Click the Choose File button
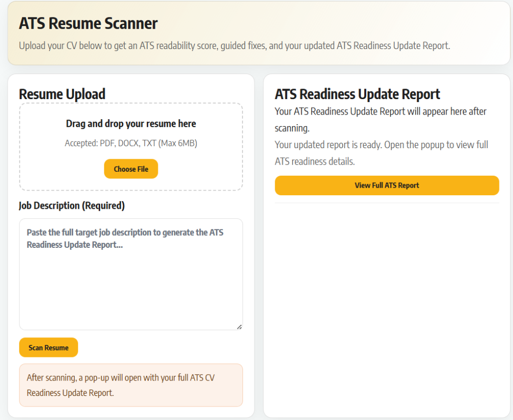Viewport: 513px width, 420px height. (131, 169)
